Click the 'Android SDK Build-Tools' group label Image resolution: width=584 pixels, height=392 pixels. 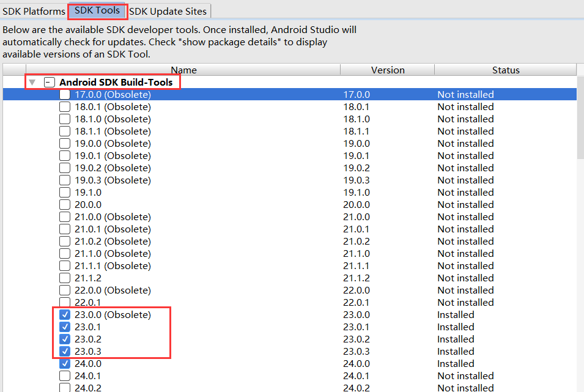coord(116,83)
